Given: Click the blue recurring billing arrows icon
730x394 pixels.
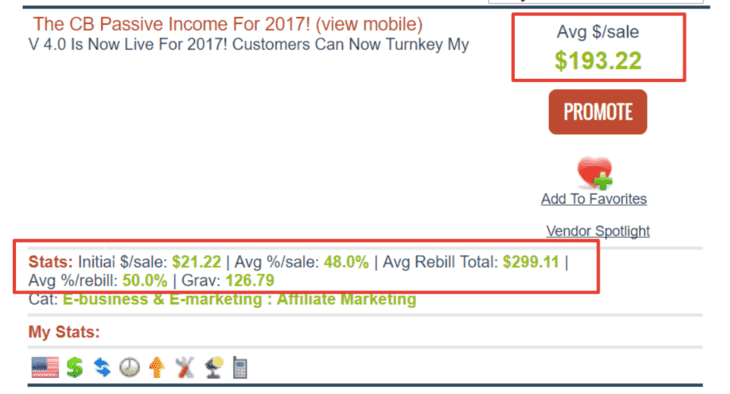Looking at the screenshot, I should [x=102, y=367].
